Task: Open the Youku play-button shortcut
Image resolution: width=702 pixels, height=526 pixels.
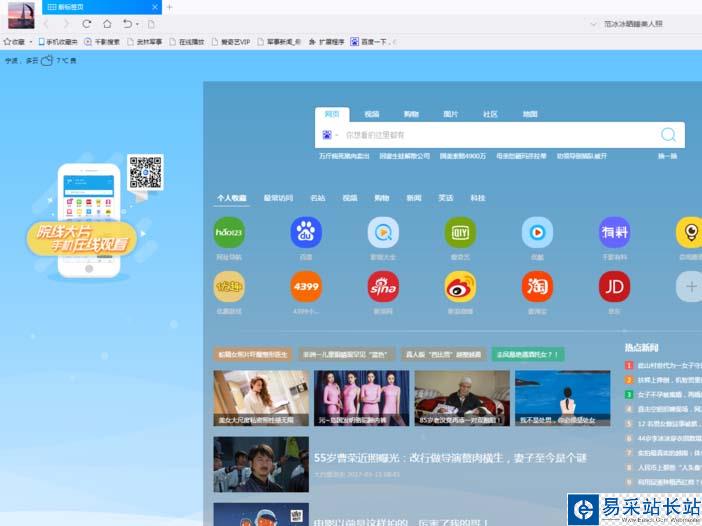Action: 537,232
